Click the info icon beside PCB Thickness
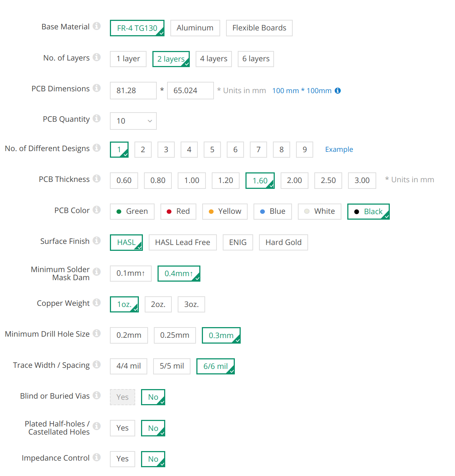Screen dimensions: 455x476 97,179
